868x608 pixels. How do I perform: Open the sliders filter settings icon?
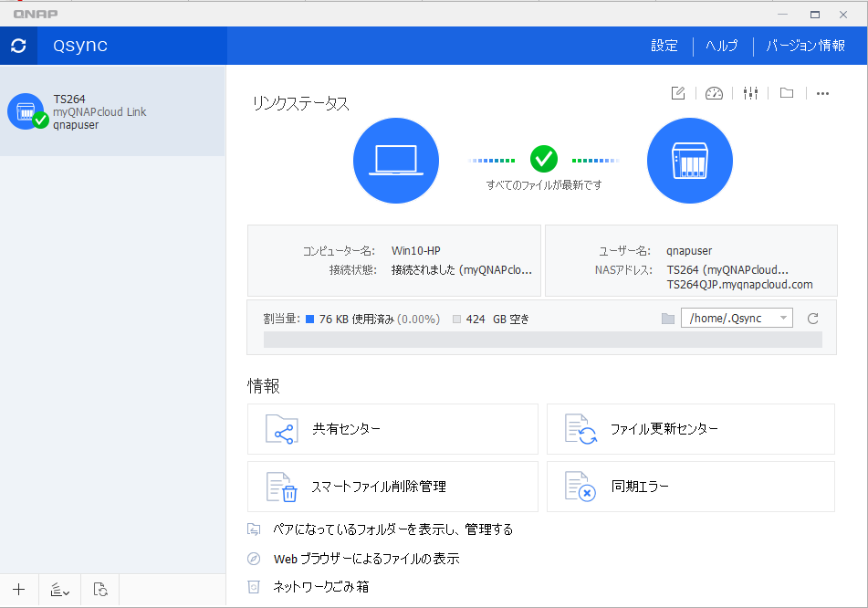(x=750, y=93)
